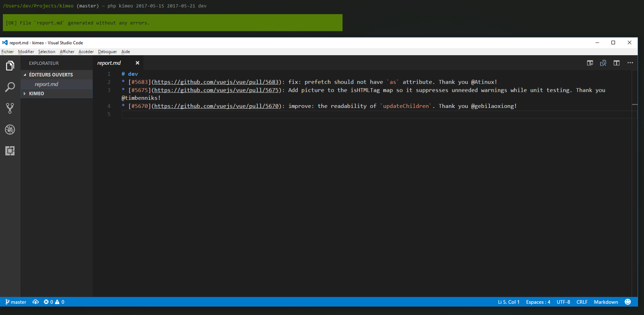Viewport: 644px width, 315px height.
Task: Open the Search view in activity bar
Action: coord(10,87)
